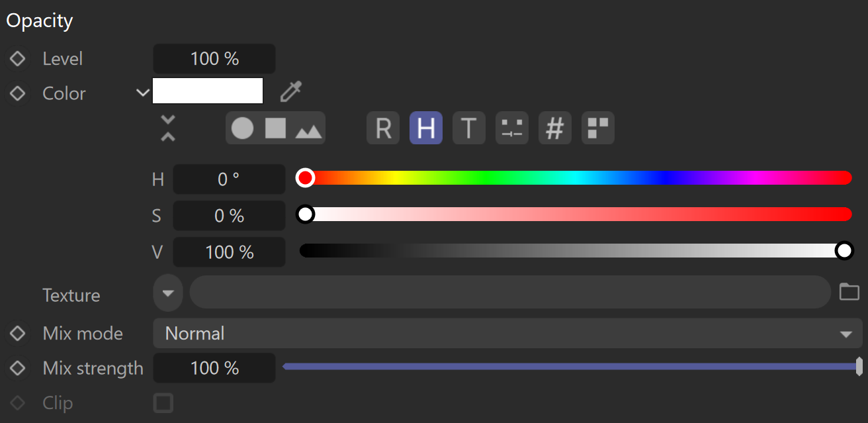Click the eyedropper color picker icon
This screenshot has width=868, height=423.
click(290, 92)
